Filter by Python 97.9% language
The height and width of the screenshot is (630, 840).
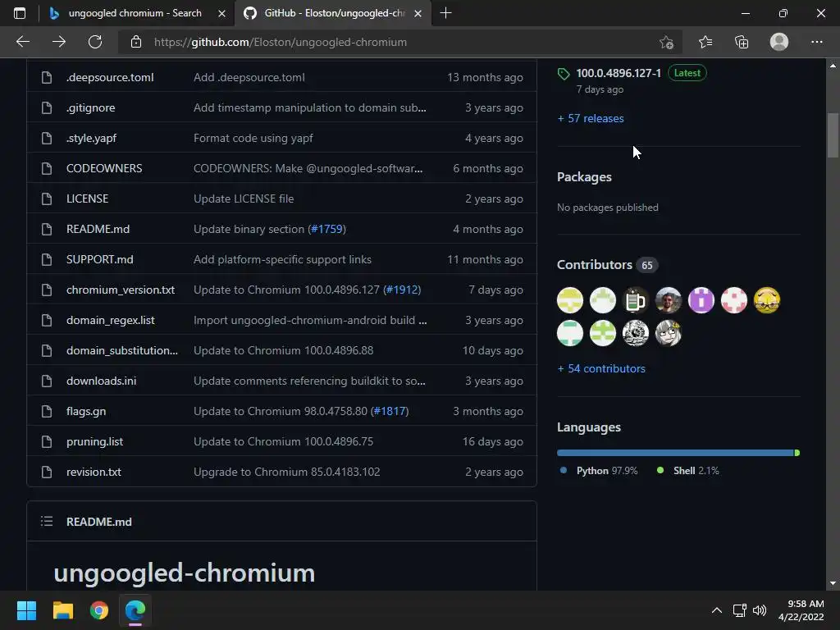coord(598,470)
